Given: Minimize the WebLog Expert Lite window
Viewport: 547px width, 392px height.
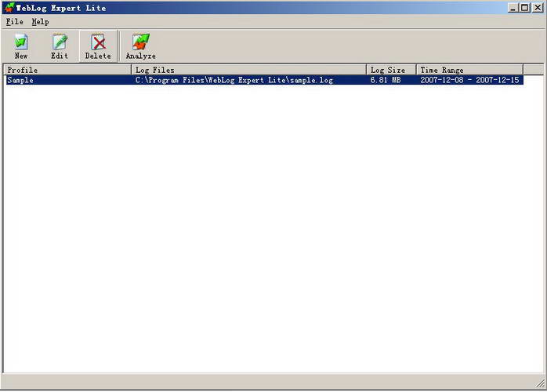Looking at the screenshot, I should point(513,8).
